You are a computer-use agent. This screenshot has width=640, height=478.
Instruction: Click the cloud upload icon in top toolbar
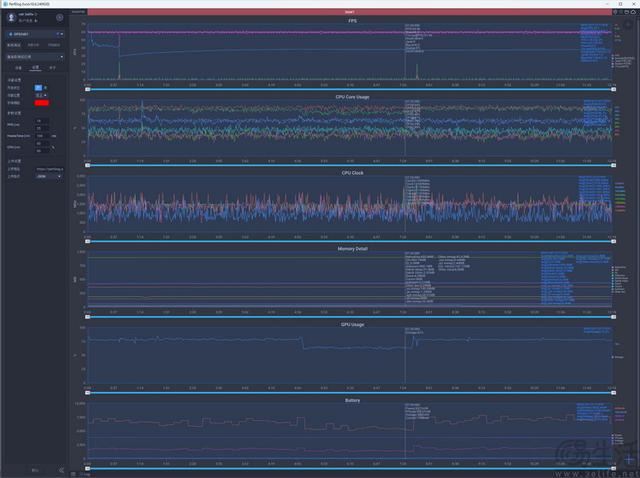tap(631, 11)
